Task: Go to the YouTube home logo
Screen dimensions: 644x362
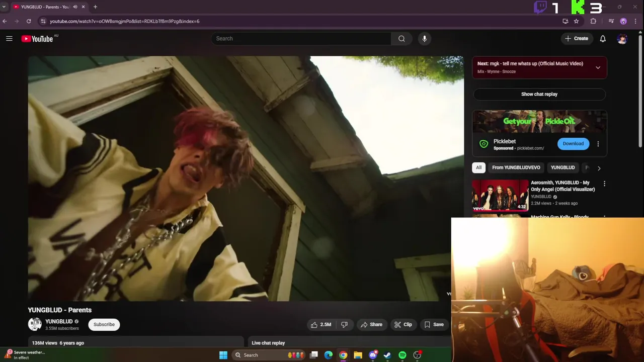Action: click(37, 39)
